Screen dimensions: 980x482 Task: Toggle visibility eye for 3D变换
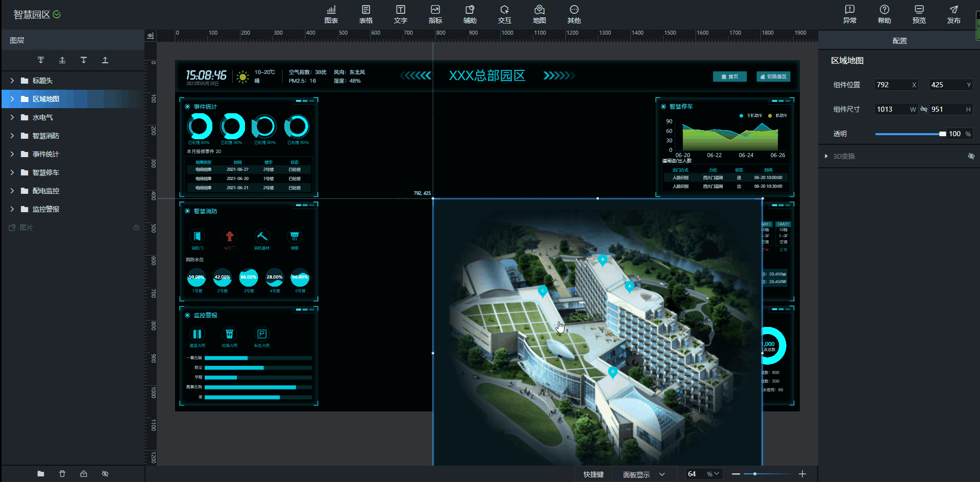tap(971, 156)
